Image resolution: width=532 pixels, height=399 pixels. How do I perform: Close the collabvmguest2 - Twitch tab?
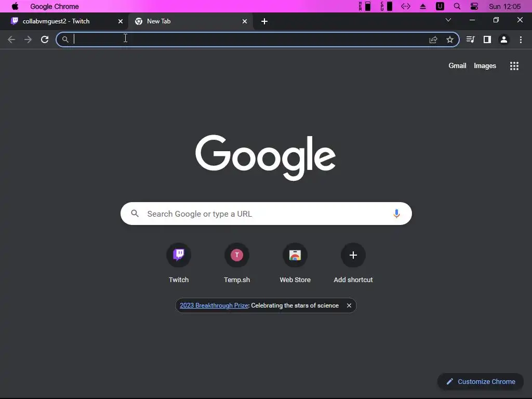[121, 21]
